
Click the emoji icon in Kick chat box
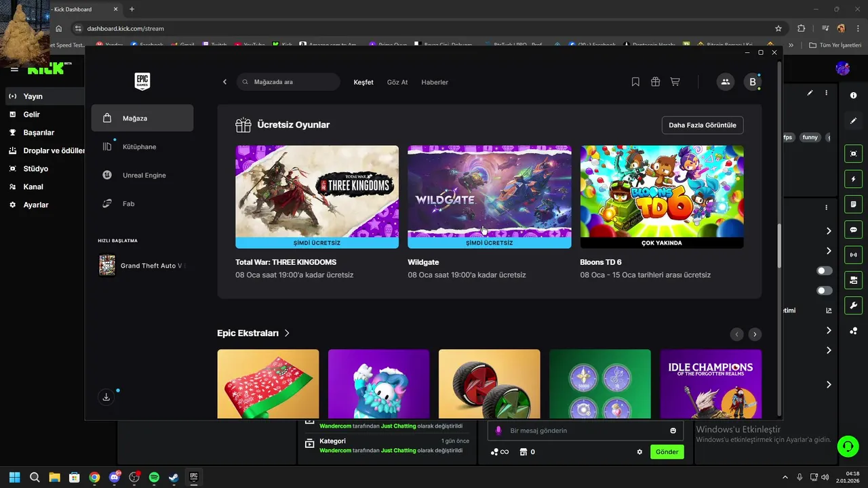tap(673, 430)
